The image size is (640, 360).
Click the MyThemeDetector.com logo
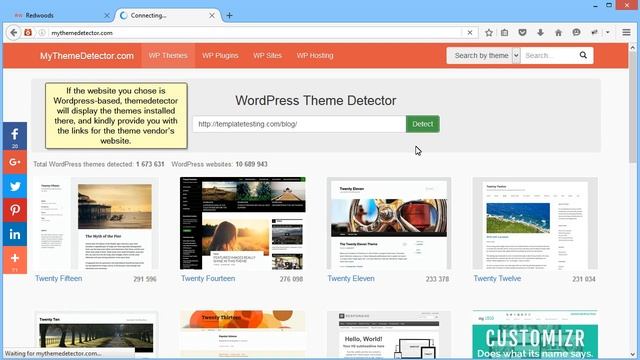coord(87,56)
